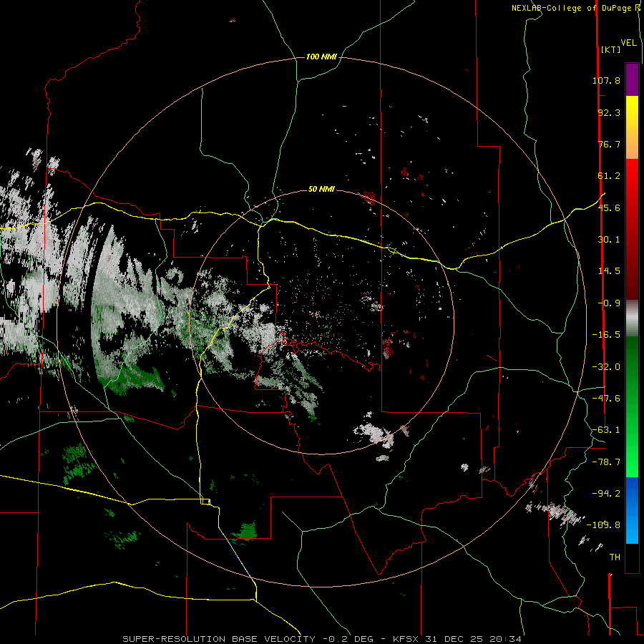Click the 45.6 velocity scale value

click(609, 208)
